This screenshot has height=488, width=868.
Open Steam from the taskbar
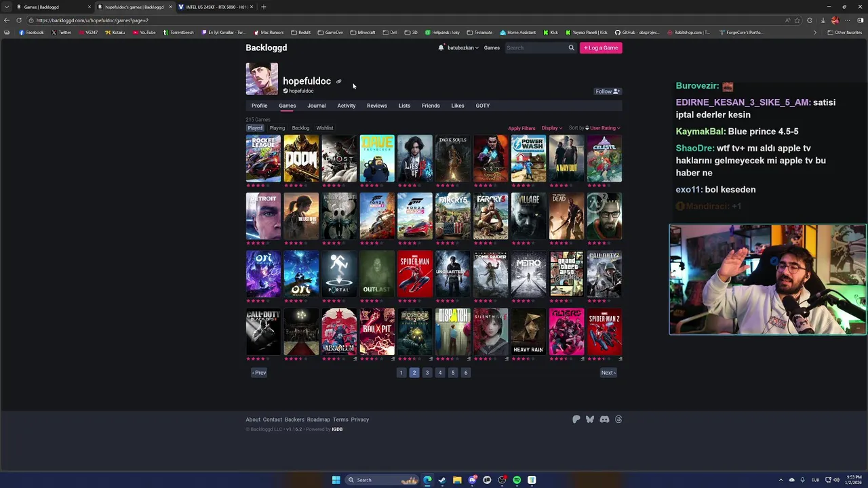(442, 480)
